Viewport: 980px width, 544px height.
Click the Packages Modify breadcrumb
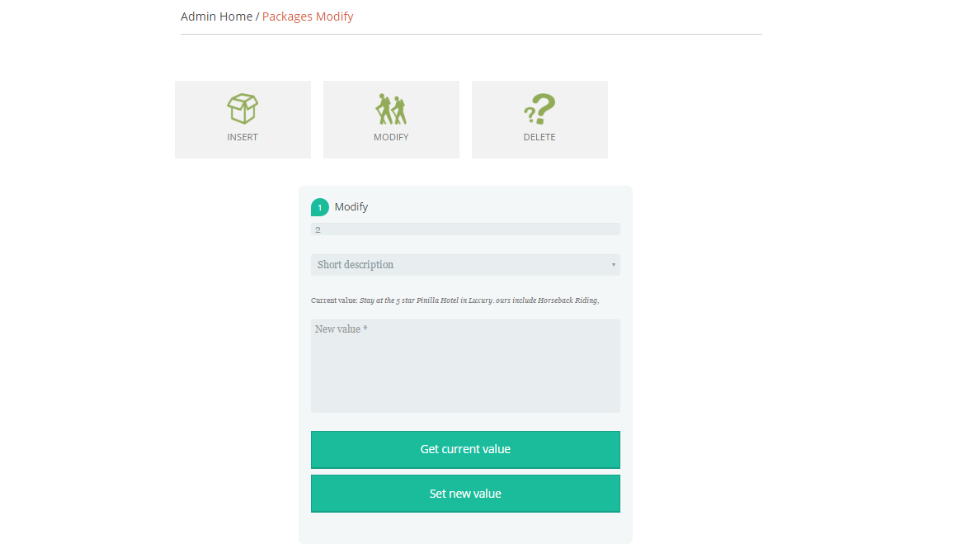click(x=308, y=17)
